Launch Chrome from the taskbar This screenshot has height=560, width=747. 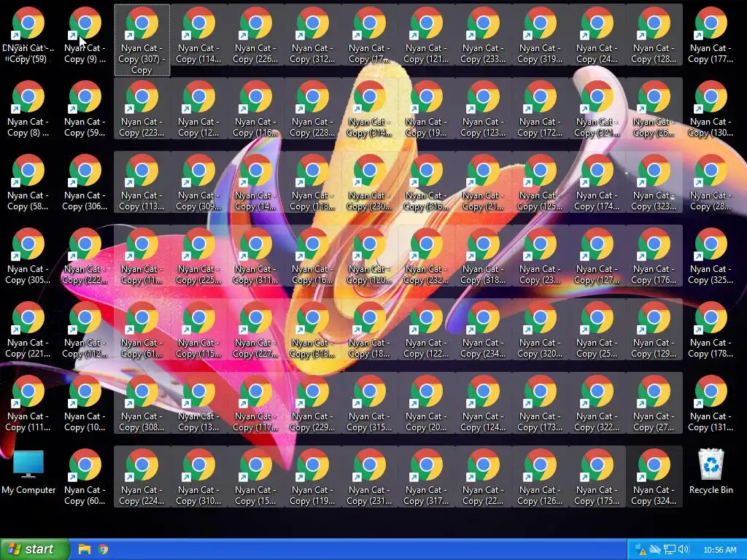tap(103, 549)
